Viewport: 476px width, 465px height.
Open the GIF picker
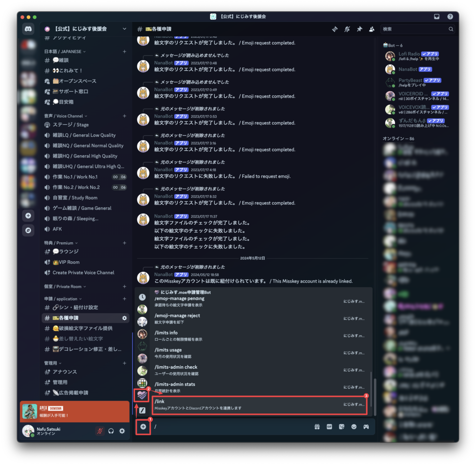tap(329, 427)
